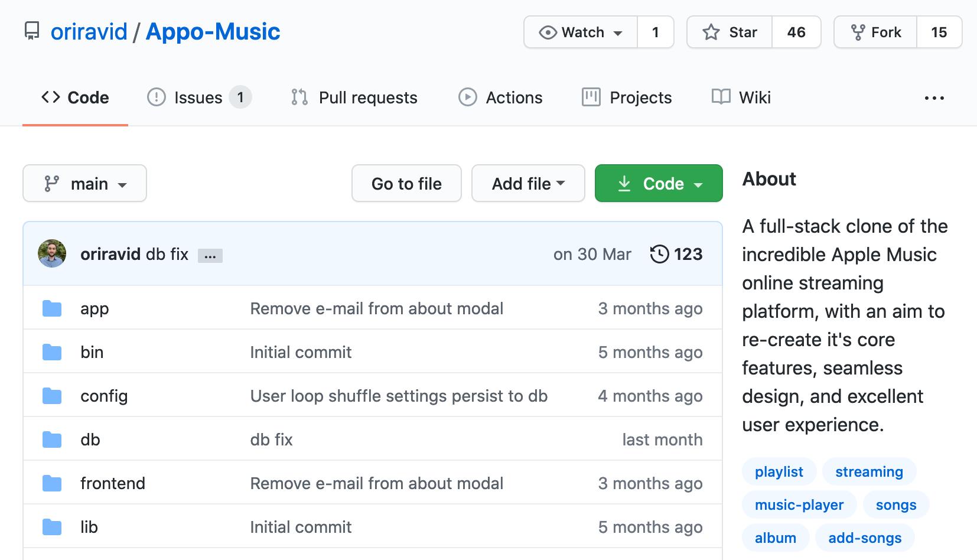Click the config folder icon
Screen dimensions: 977x560
pos(52,396)
